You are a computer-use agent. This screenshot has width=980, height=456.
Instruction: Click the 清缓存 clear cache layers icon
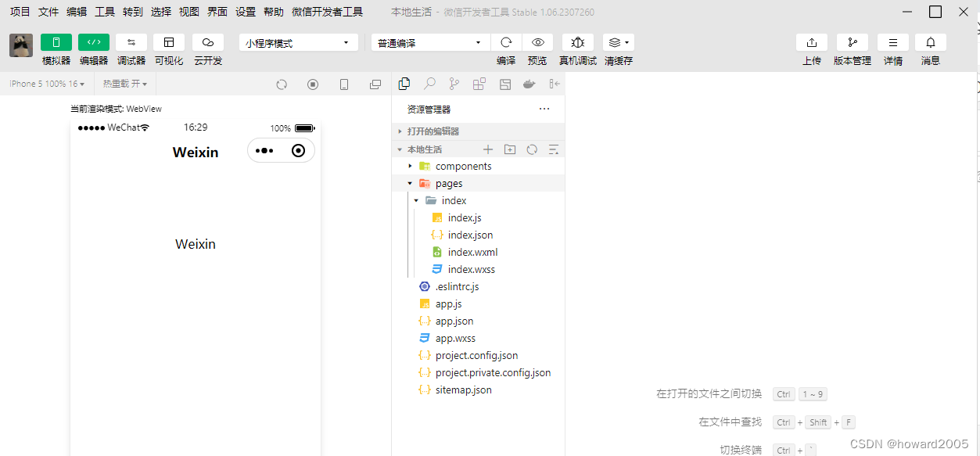tap(618, 42)
